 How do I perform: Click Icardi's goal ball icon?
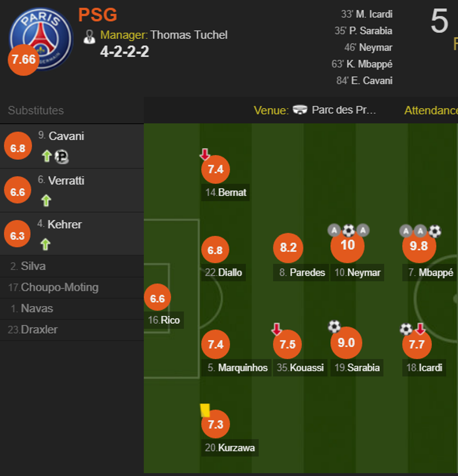tap(406, 329)
